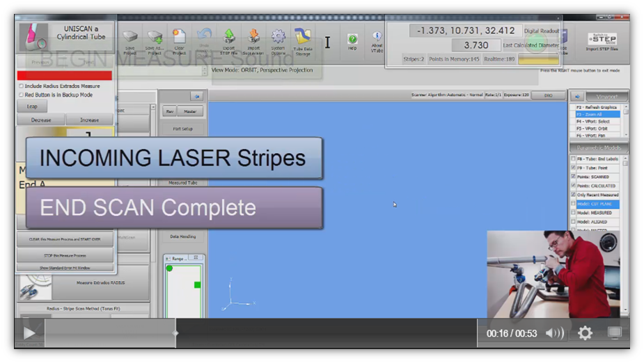This screenshot has height=363, width=644.
Task: Select F3 - Zoom All list item
Action: (595, 113)
